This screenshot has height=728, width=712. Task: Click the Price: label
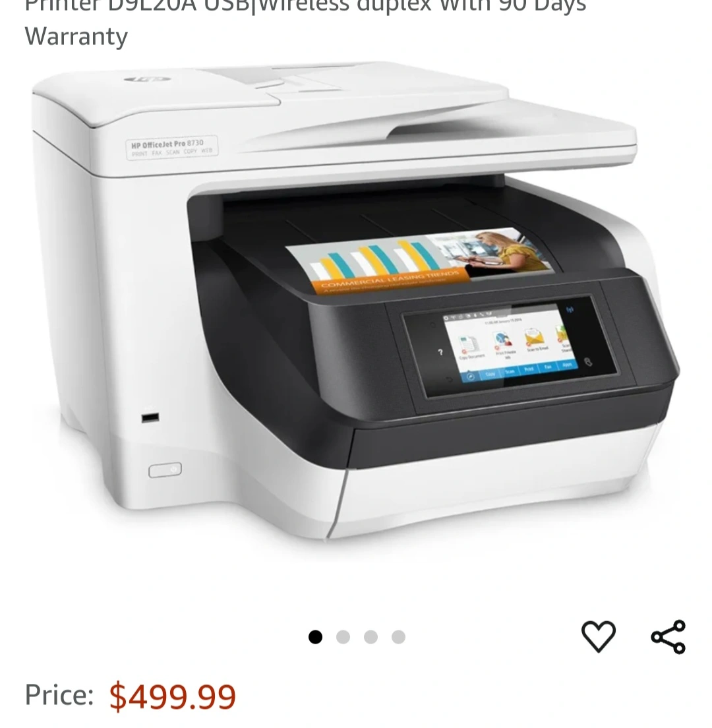59,695
